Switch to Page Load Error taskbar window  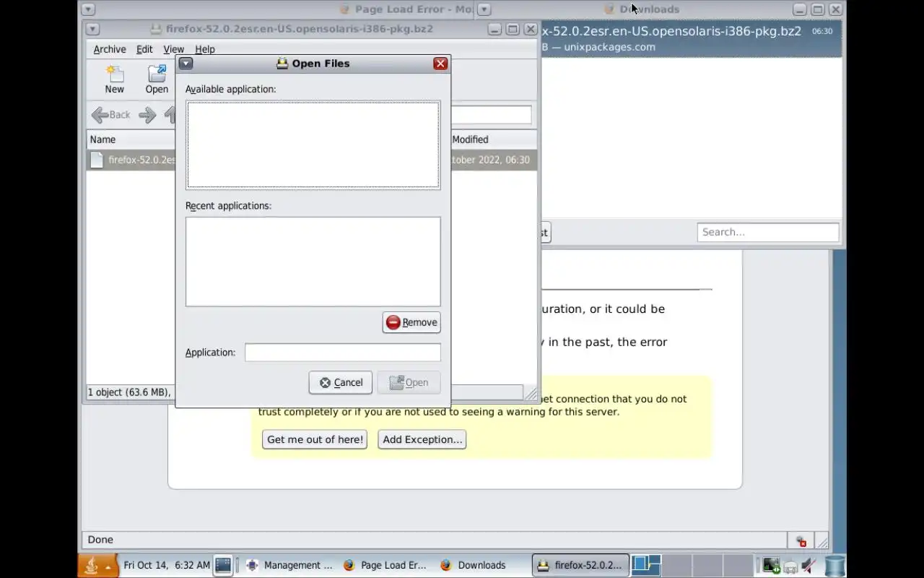pyautogui.click(x=385, y=565)
